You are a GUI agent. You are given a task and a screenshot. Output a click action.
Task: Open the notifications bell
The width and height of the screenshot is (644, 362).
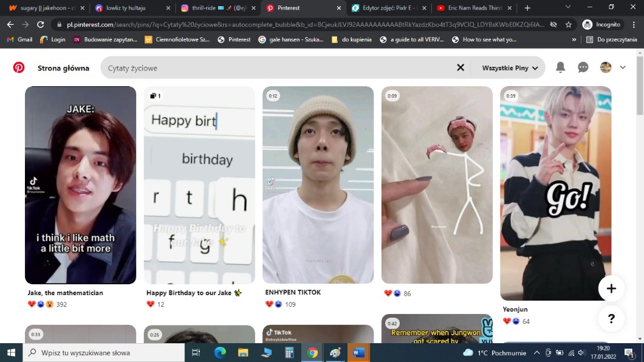(560, 67)
